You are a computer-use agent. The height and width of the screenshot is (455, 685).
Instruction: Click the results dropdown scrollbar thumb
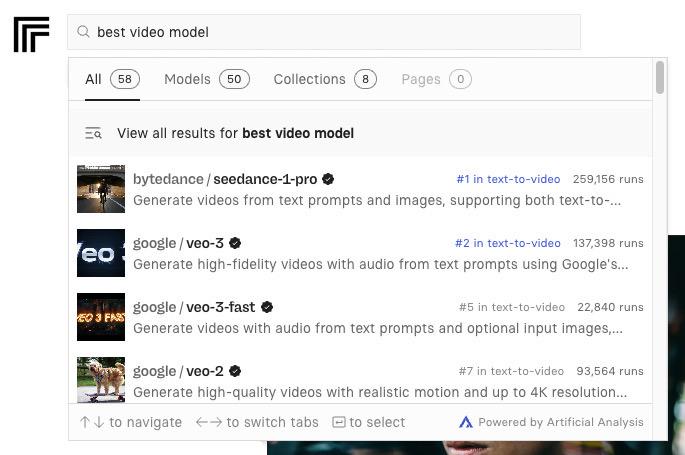click(x=660, y=77)
